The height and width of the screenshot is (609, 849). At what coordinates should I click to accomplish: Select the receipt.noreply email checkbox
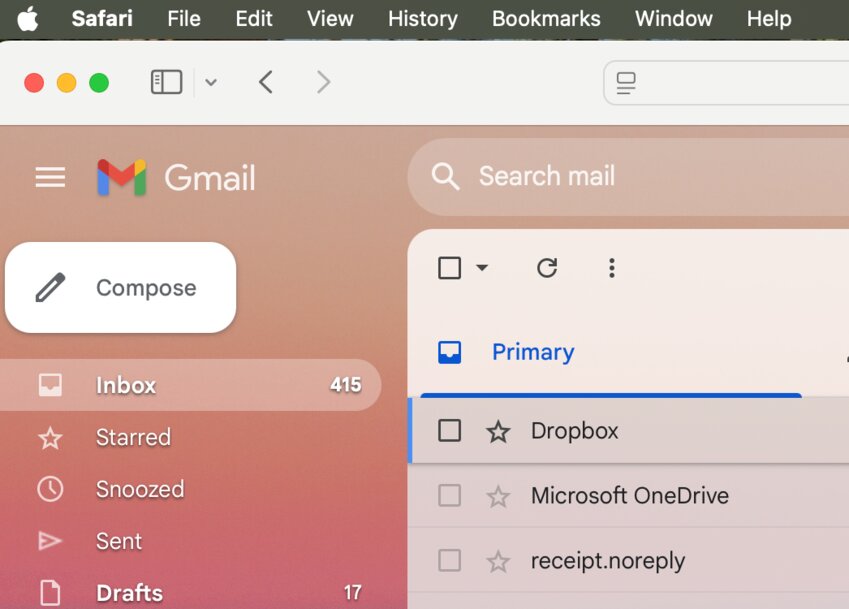click(449, 560)
